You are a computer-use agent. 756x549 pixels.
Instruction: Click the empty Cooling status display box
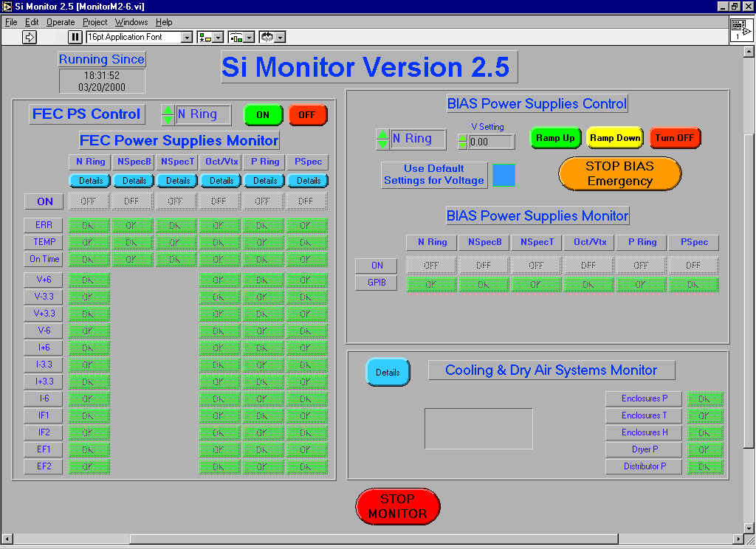[x=478, y=429]
